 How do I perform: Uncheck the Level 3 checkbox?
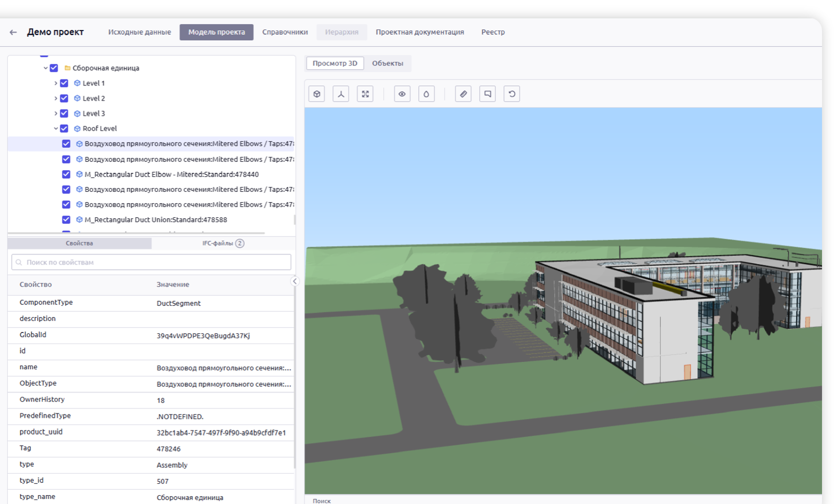click(x=64, y=113)
